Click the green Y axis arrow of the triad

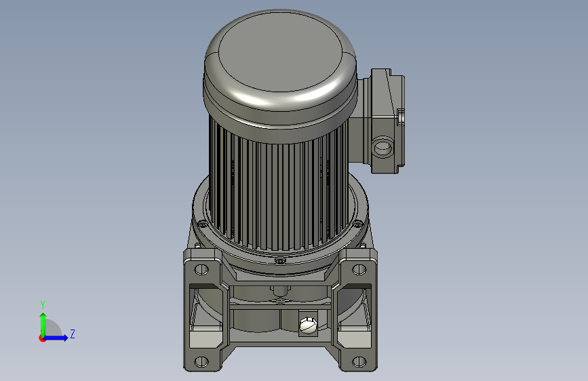(x=43, y=324)
